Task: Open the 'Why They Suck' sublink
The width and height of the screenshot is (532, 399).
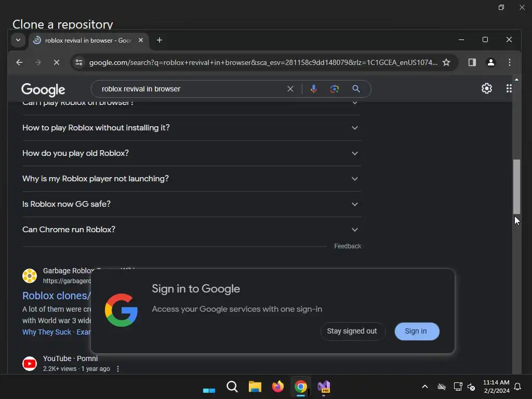Action: tap(46, 332)
